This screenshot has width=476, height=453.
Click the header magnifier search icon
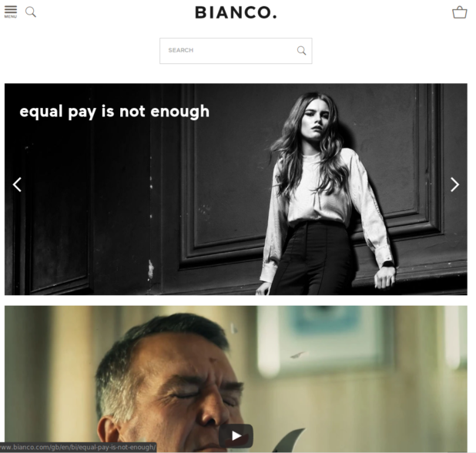(31, 12)
